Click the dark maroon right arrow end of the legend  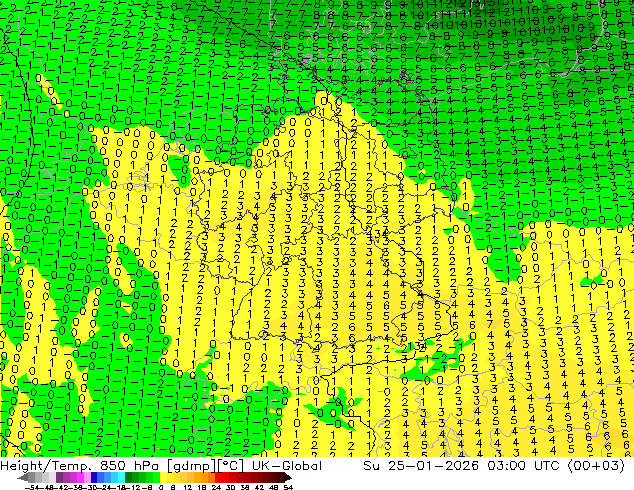pos(287,478)
